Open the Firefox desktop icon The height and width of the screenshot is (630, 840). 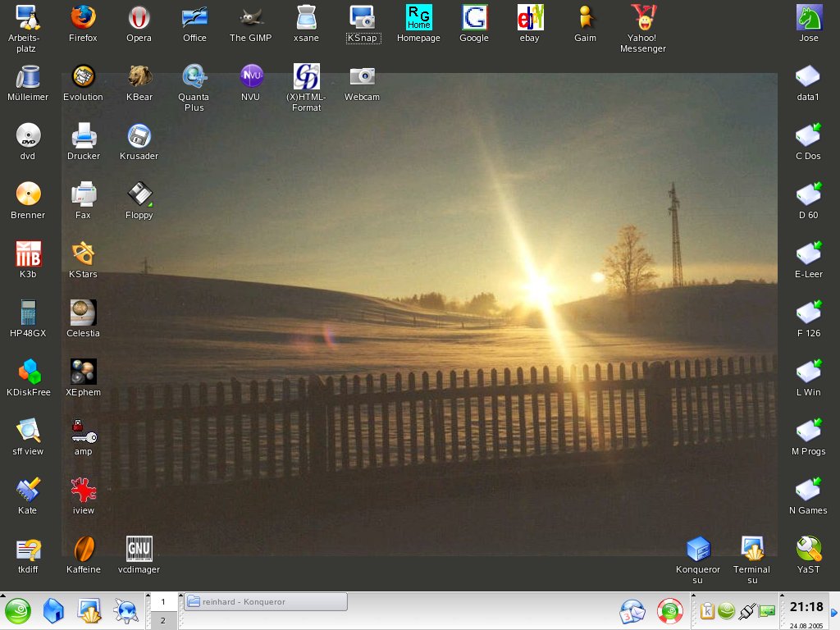pyautogui.click(x=83, y=18)
